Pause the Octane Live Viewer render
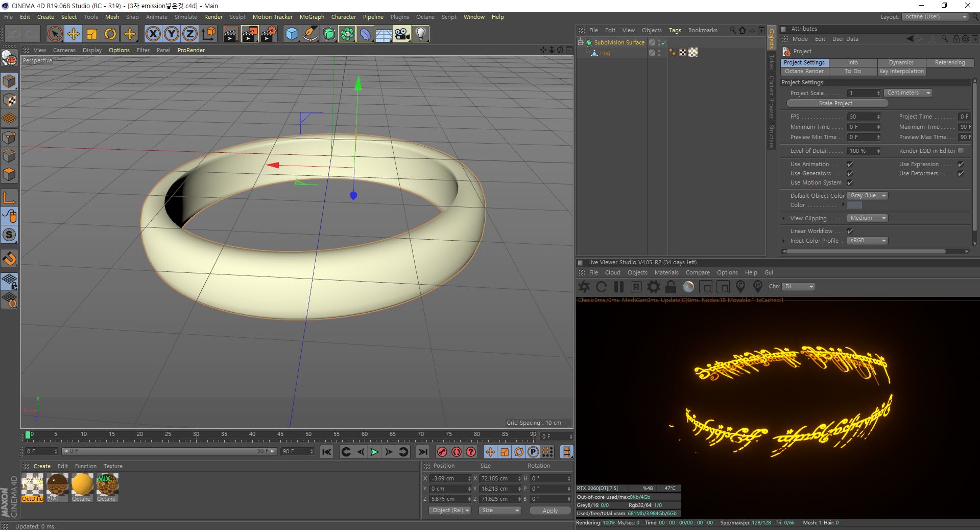This screenshot has width=980, height=530. 618,287
